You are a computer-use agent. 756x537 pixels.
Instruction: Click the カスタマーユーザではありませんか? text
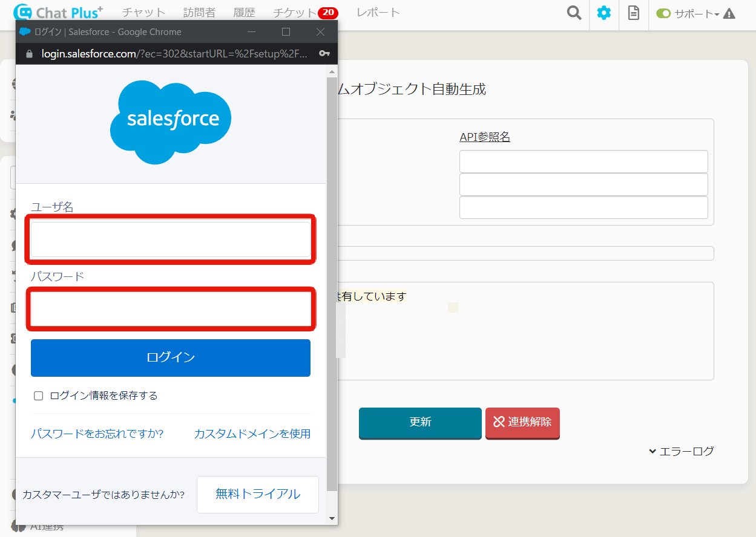[104, 495]
